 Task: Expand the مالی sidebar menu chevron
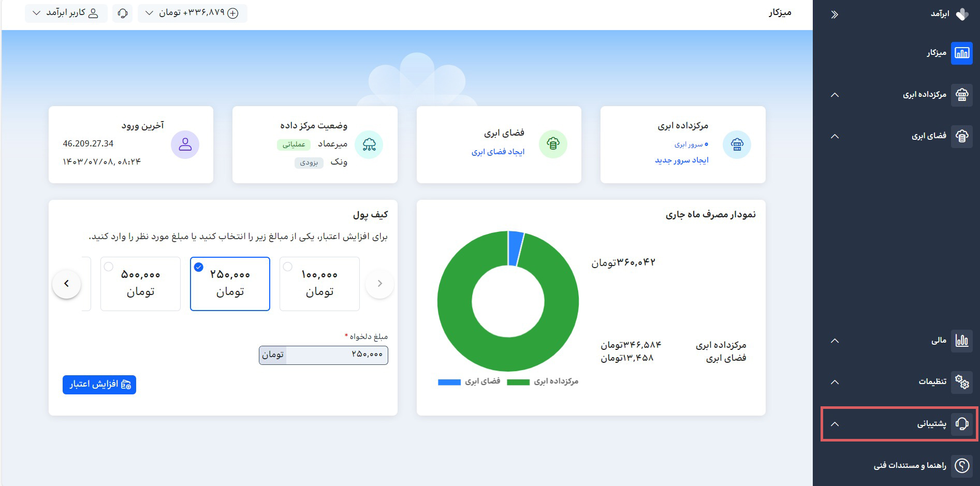click(x=835, y=341)
